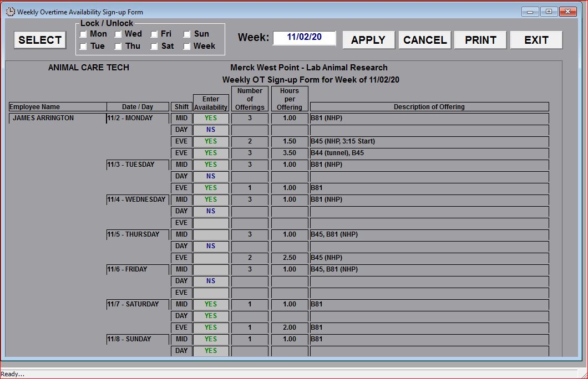Click the APPLY button
Screen dimensions: 588x379
tap(368, 40)
